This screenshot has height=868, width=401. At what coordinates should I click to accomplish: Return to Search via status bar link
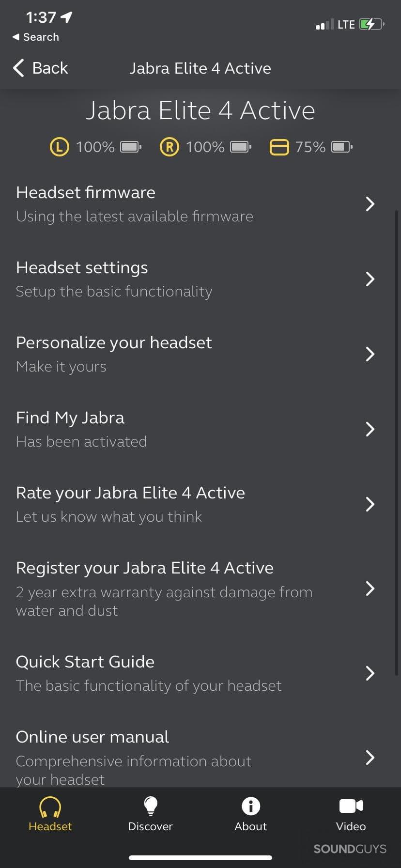tap(36, 37)
